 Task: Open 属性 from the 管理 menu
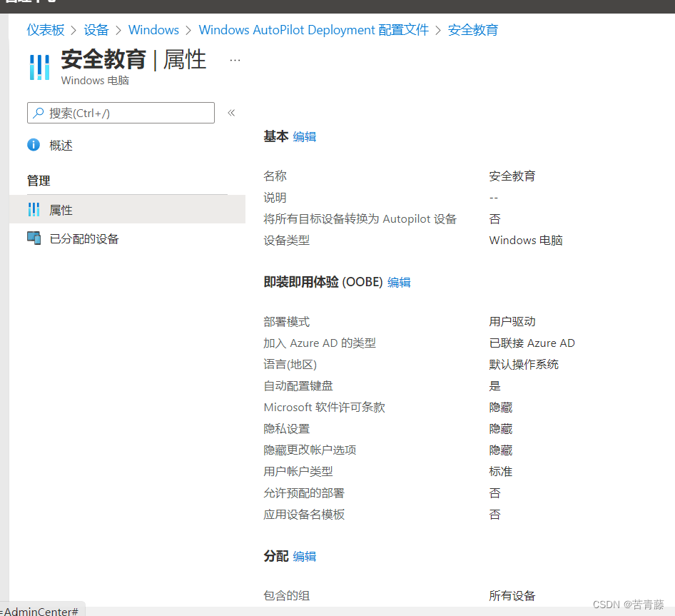click(x=61, y=209)
